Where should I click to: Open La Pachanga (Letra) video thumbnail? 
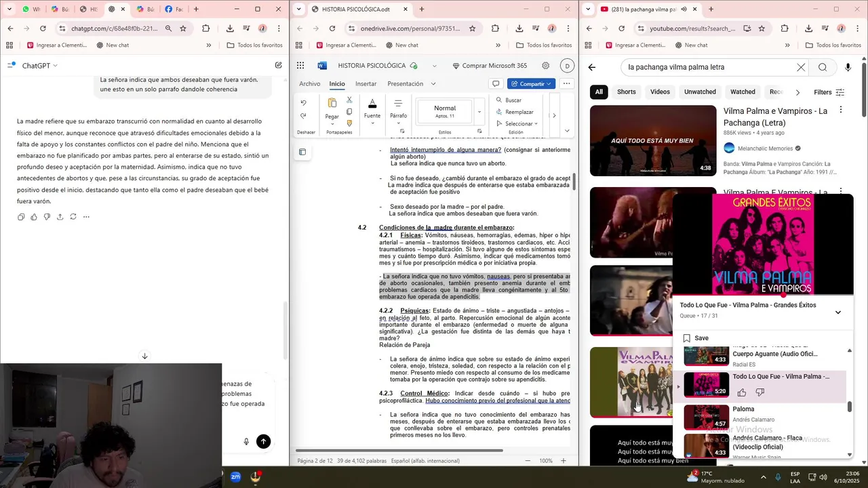click(653, 140)
